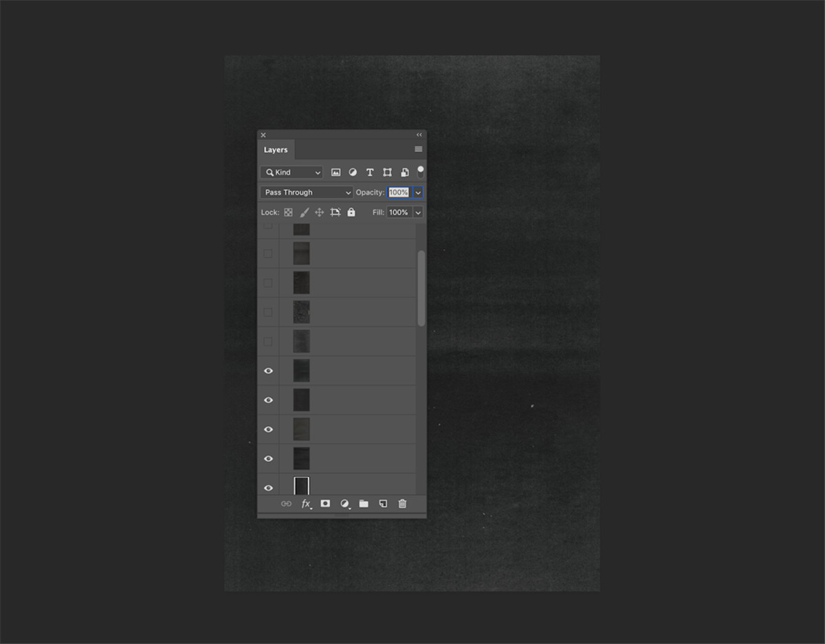Open the Layers panel hamburger menu
The image size is (825, 644).
point(418,149)
